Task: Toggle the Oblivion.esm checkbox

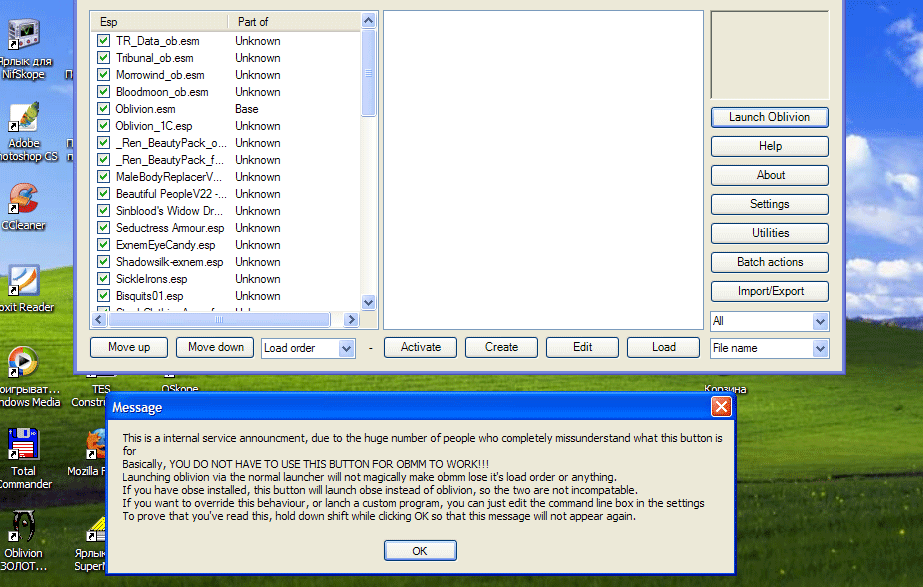Action: 104,109
